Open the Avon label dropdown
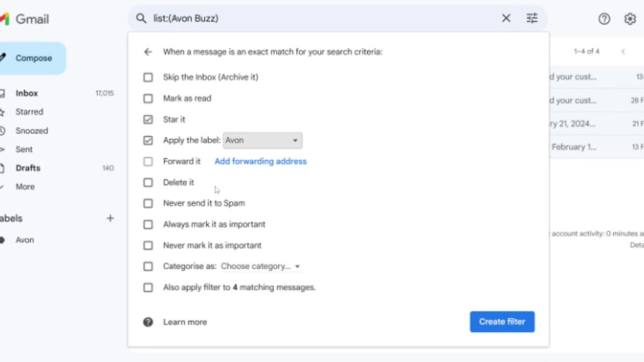 262,140
